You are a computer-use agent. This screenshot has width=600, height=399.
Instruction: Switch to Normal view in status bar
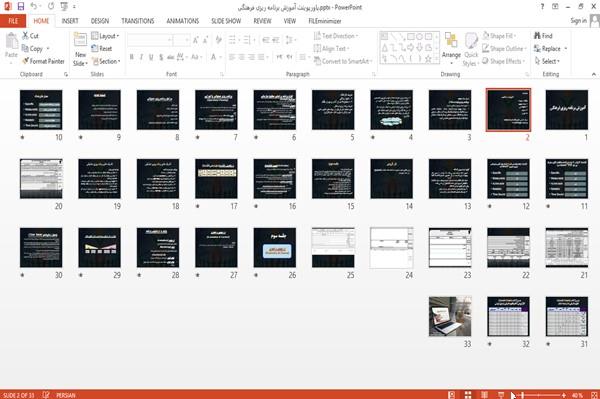coord(452,395)
